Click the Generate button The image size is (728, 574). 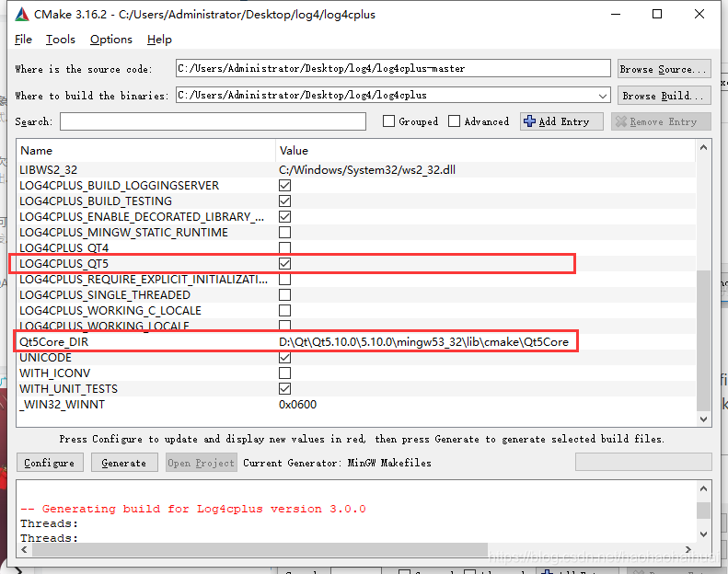pos(124,463)
